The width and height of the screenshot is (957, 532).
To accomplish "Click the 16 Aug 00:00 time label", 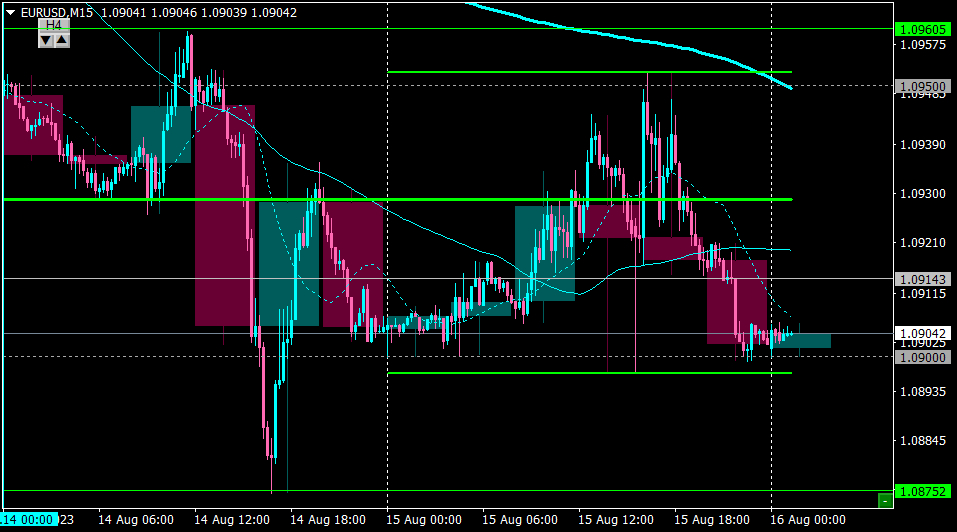I will pos(807,520).
